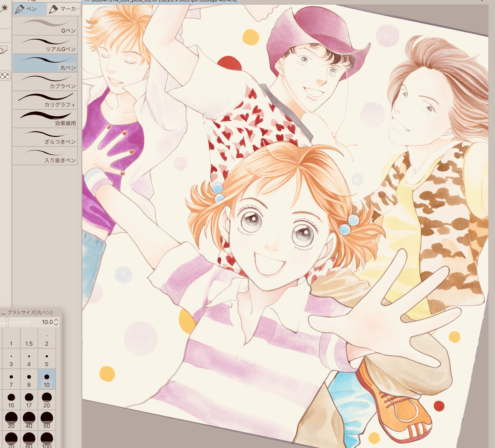Click the brush size slider track

point(15,322)
